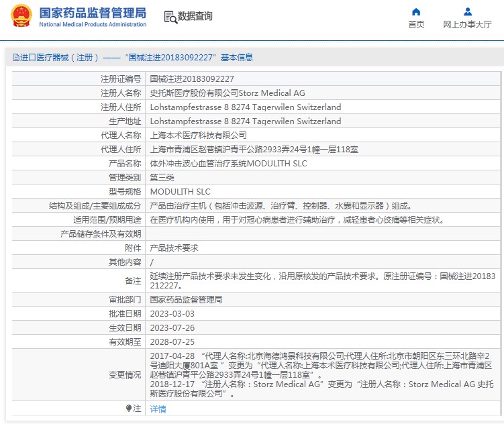Select 注册人住所 address Lohstampfestrasse value
Image resolution: width=504 pixels, height=424 pixels.
point(246,107)
